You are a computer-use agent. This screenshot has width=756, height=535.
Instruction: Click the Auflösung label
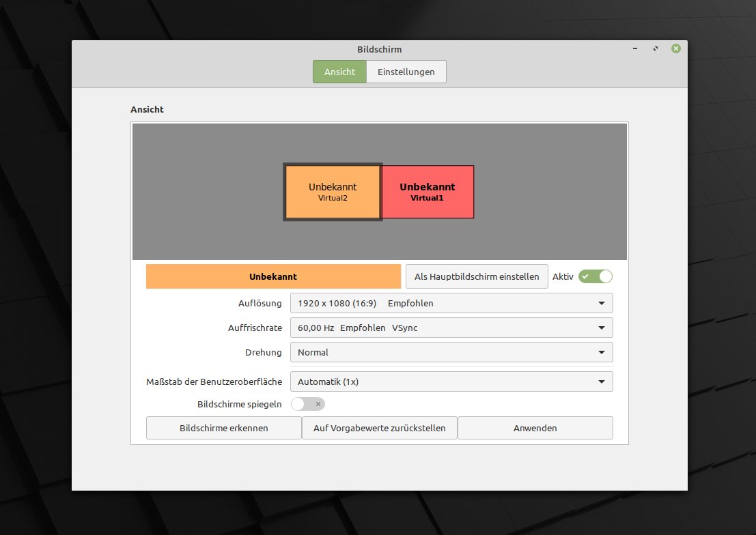point(260,303)
